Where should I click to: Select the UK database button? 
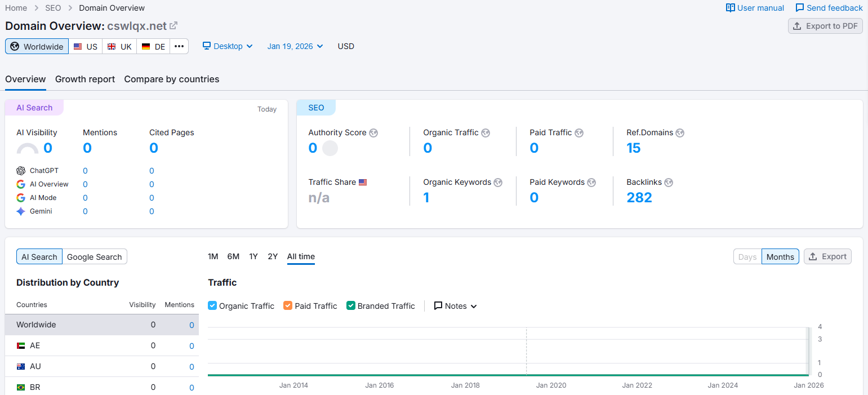pyautogui.click(x=119, y=46)
